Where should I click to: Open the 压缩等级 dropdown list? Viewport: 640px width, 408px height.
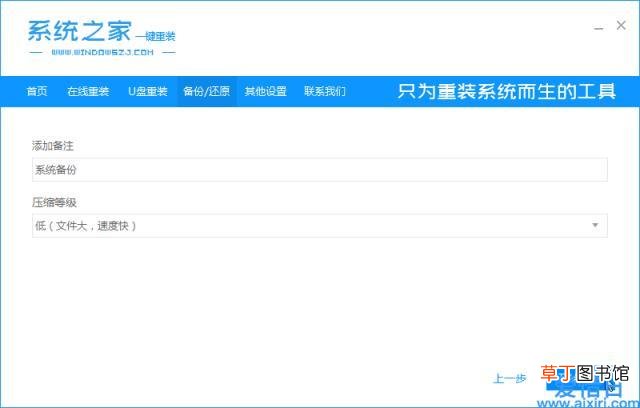320,226
